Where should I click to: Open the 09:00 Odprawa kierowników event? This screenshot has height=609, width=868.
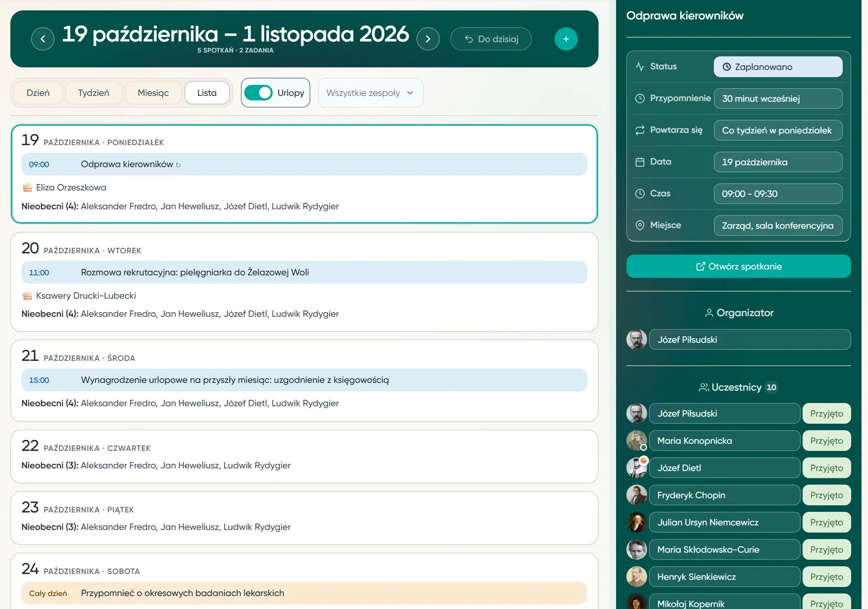click(x=304, y=165)
